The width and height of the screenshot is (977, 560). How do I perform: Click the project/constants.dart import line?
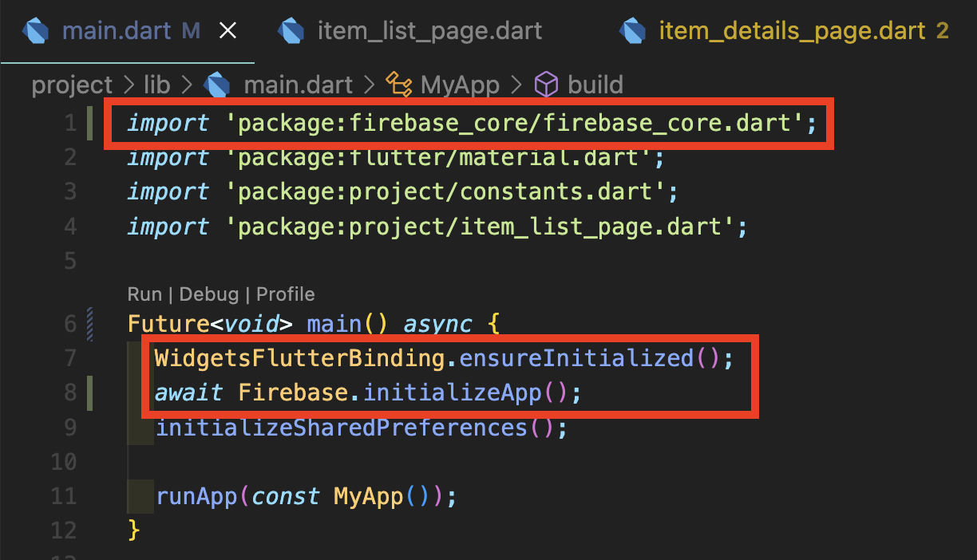(x=402, y=192)
